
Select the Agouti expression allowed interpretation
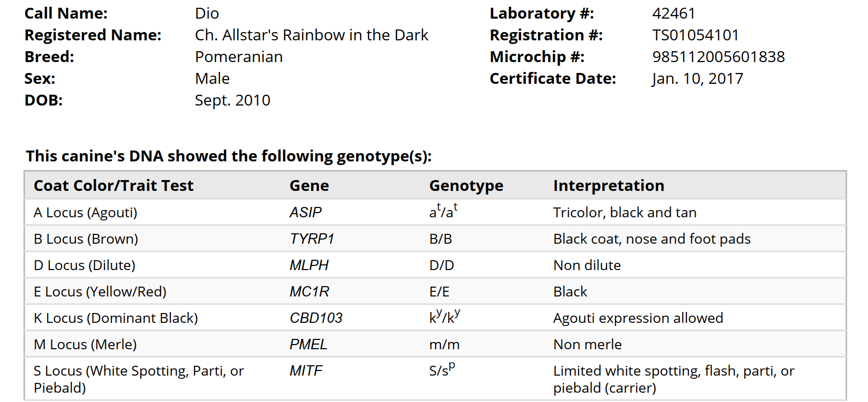pos(638,318)
